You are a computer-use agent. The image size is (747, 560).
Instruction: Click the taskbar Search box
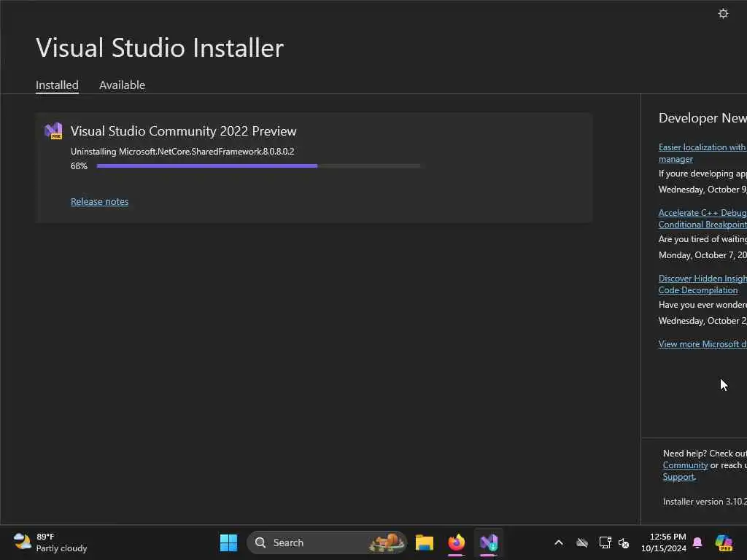point(327,542)
